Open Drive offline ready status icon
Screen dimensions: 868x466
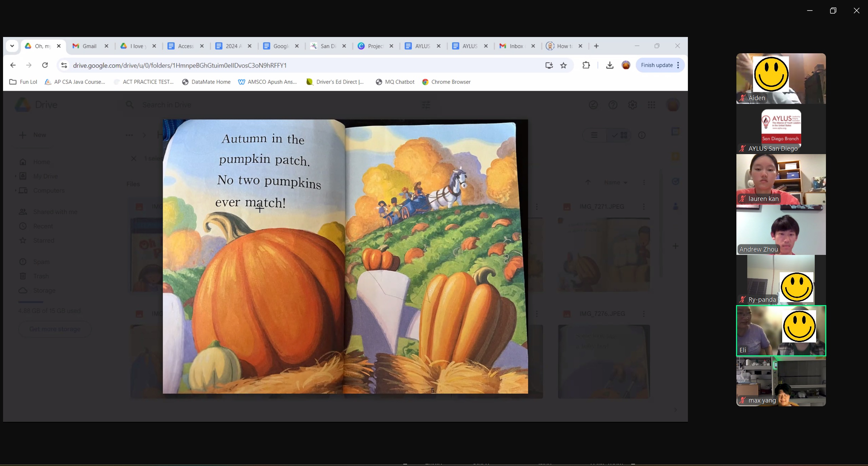tap(593, 105)
